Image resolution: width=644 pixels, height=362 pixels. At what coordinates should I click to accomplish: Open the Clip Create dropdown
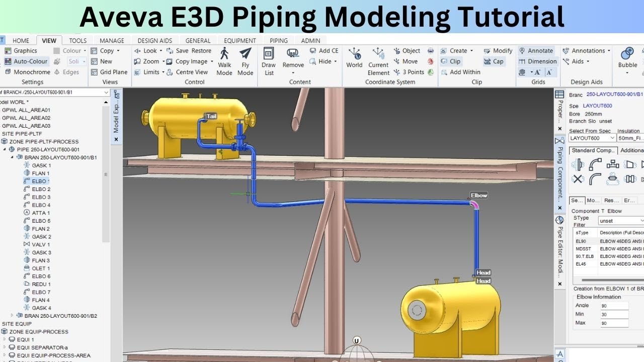457,51
